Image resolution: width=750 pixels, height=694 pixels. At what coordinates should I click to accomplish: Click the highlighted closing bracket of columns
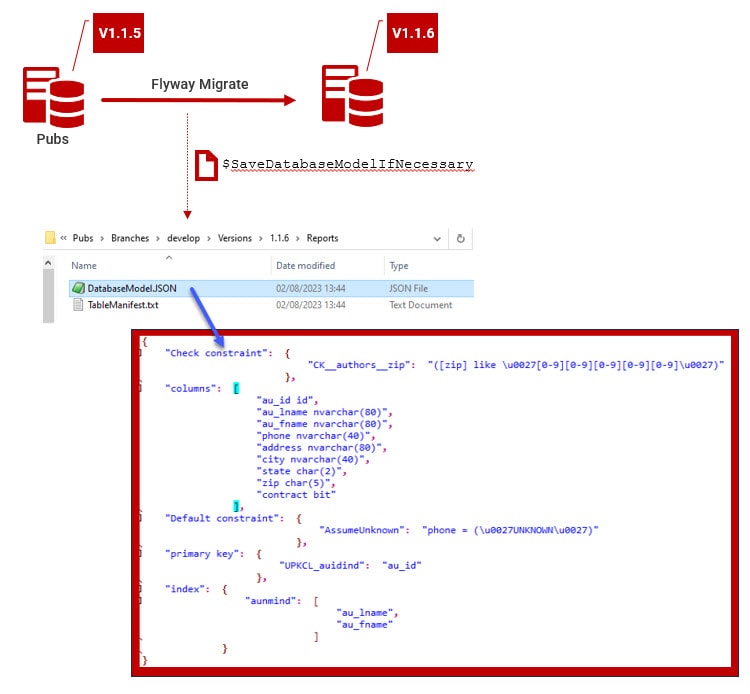pyautogui.click(x=236, y=506)
